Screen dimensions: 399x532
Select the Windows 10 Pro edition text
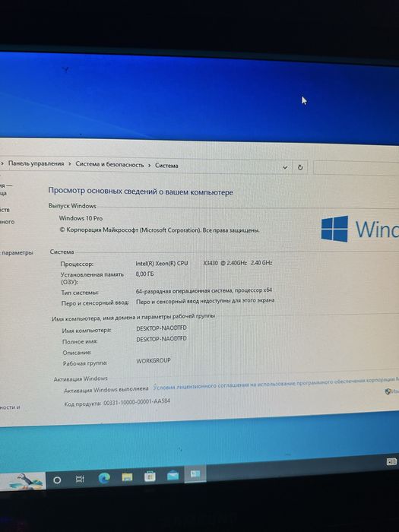(x=81, y=218)
